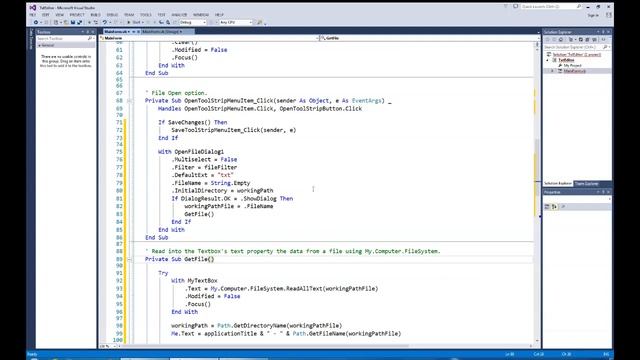Close the Toolbox panel
Image resolution: width=640 pixels, height=360 pixels.
pyautogui.click(x=93, y=32)
